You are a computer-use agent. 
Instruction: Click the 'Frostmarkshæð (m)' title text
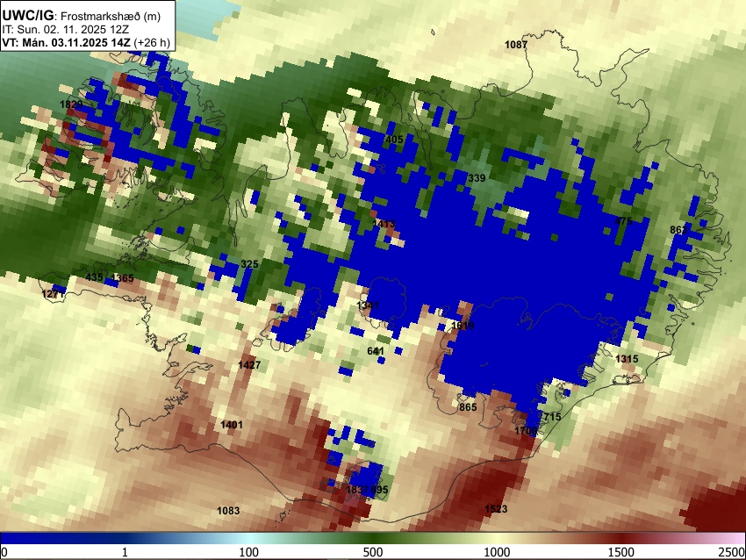[x=111, y=17]
